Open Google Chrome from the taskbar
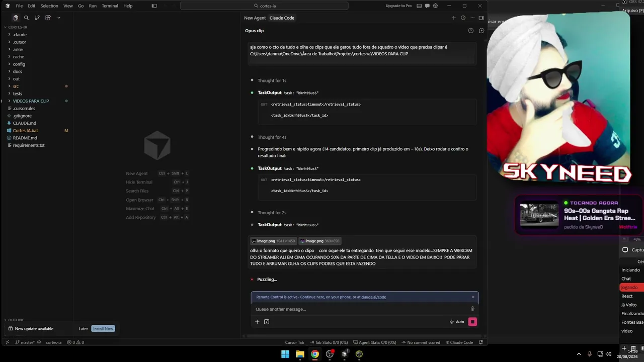Viewport: 644px width, 362px height. pyautogui.click(x=314, y=354)
